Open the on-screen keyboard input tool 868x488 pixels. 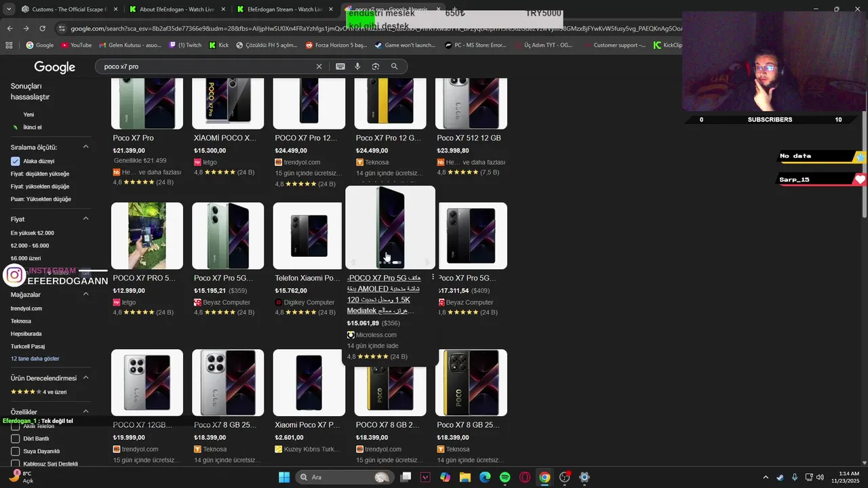(x=340, y=66)
